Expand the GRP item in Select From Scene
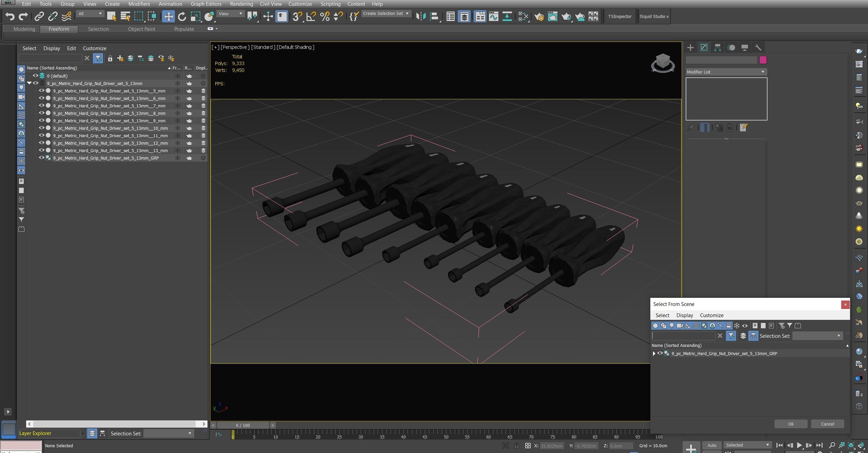 coord(654,353)
